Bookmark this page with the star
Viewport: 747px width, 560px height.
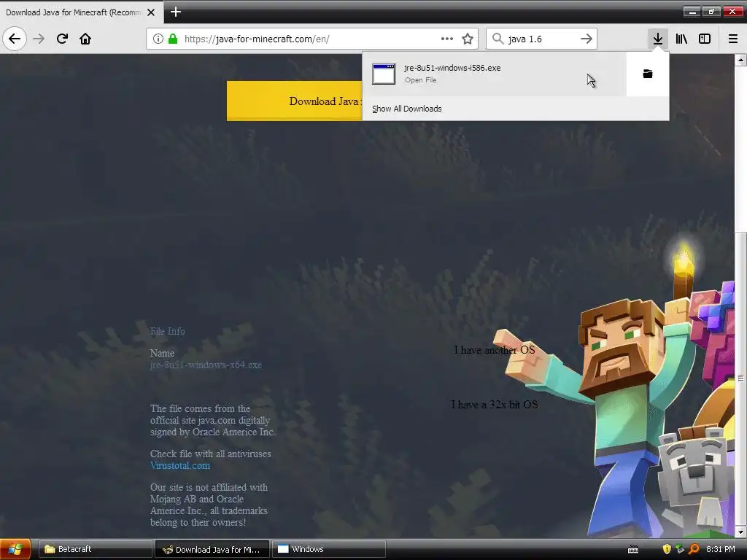(468, 39)
